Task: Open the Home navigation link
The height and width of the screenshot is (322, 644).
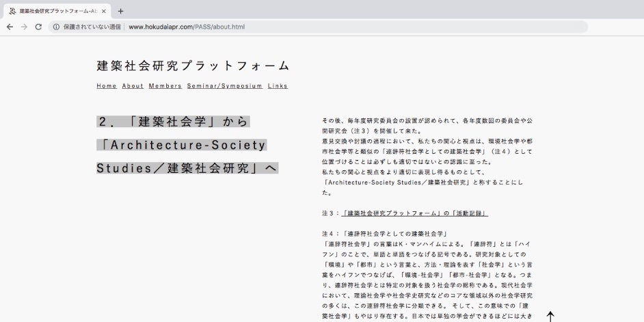Action: [x=107, y=86]
